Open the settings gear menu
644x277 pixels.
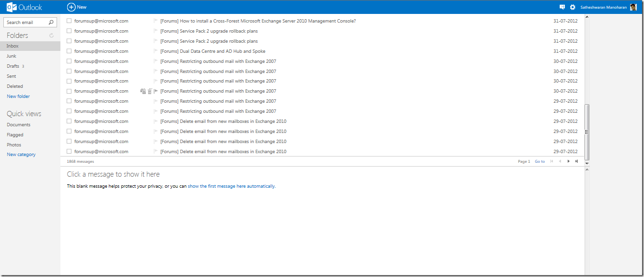point(573,7)
